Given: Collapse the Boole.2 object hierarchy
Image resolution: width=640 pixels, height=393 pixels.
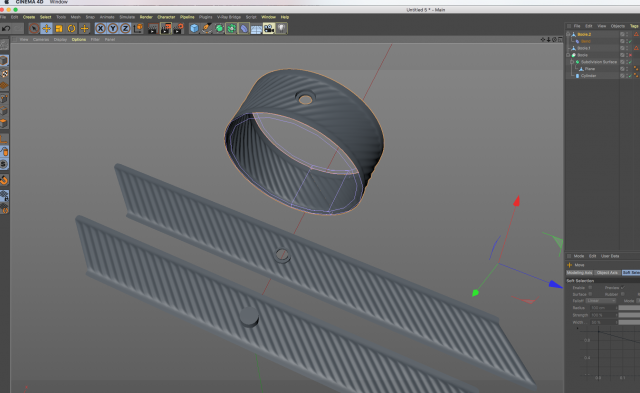Looking at the screenshot, I should [568, 34].
